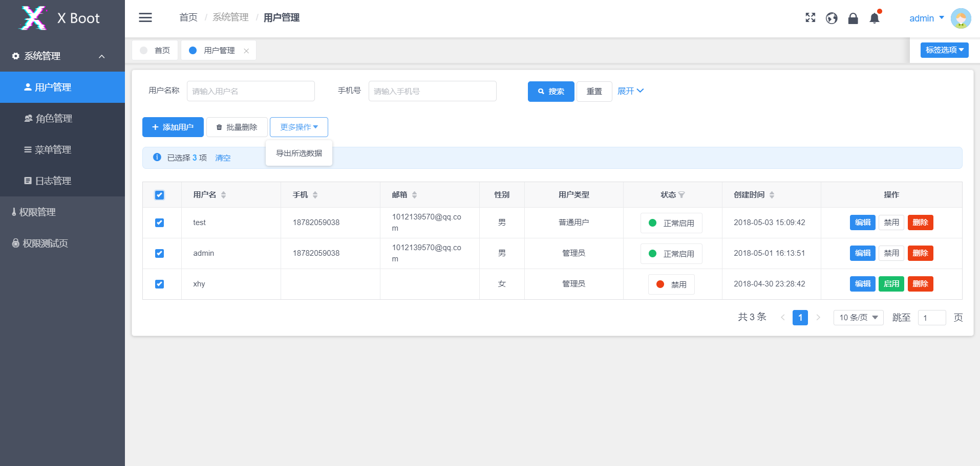Open the language globe icon

832,18
